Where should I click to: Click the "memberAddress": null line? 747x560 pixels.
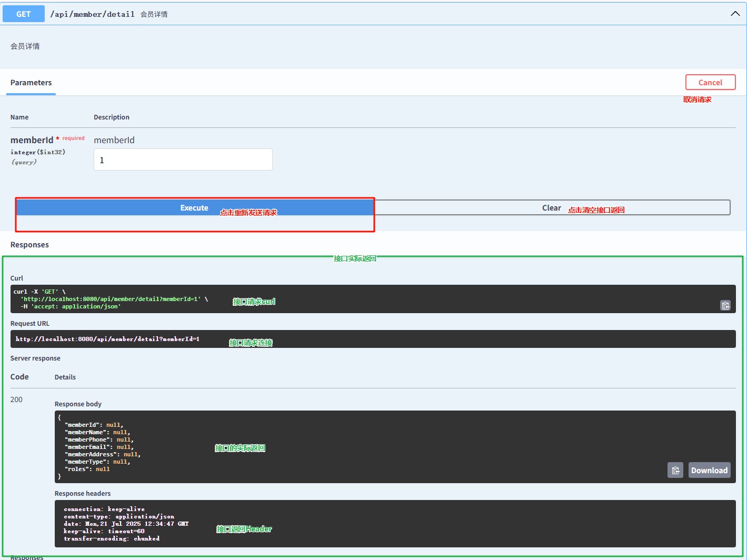pos(103,454)
